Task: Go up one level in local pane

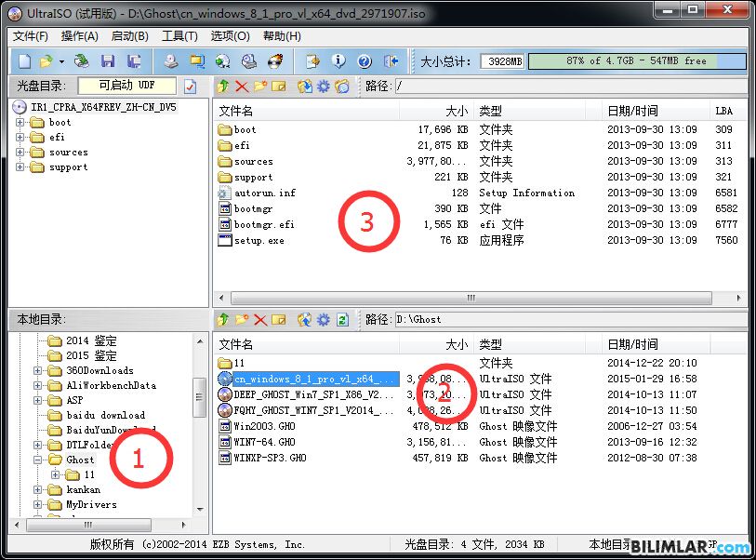Action: [x=223, y=319]
